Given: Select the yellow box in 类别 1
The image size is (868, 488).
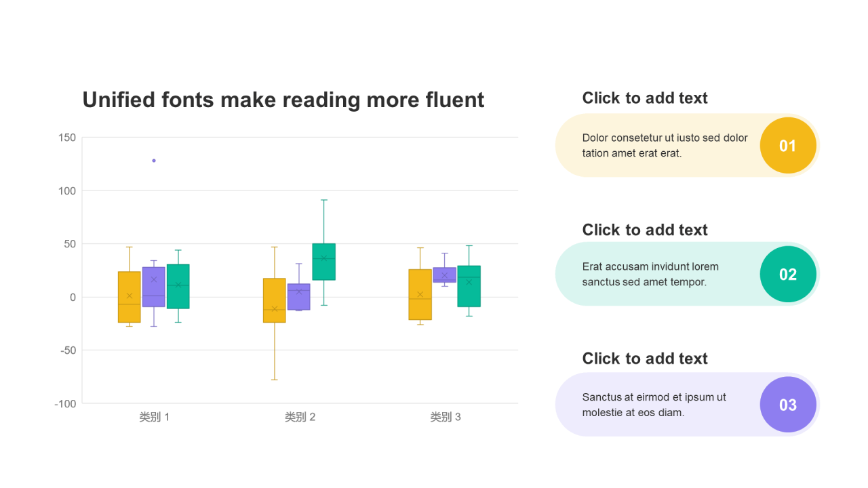Looking at the screenshot, I should tap(130, 297).
